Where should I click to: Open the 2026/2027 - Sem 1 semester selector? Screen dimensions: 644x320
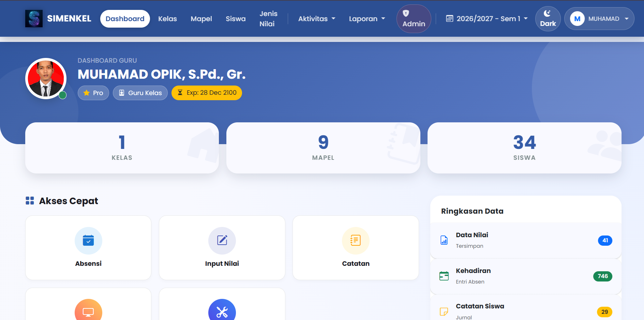point(487,19)
